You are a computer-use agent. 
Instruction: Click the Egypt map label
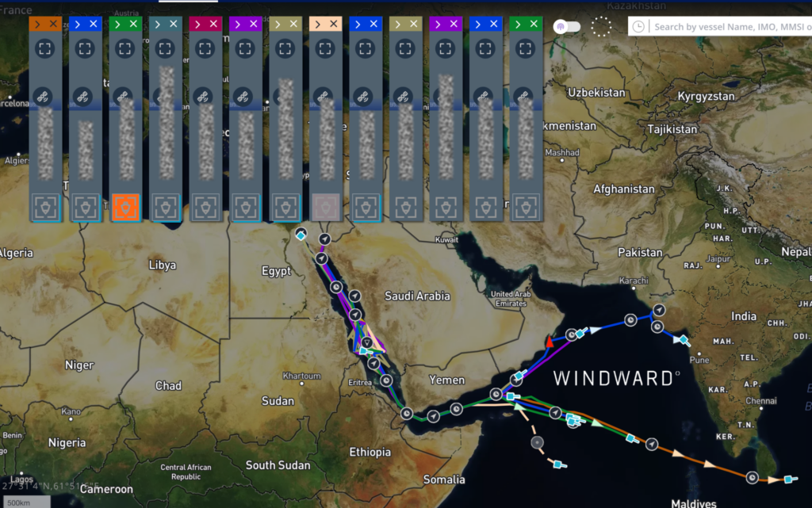tap(276, 271)
